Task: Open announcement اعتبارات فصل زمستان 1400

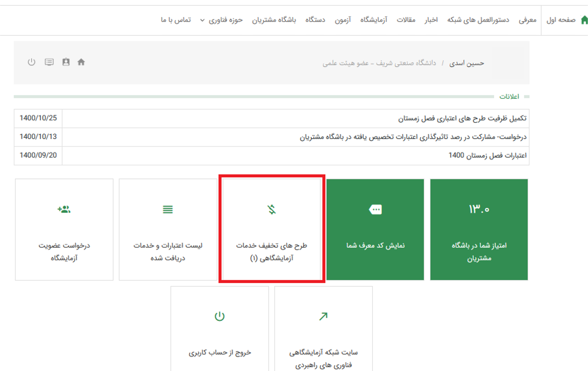Action: point(487,155)
